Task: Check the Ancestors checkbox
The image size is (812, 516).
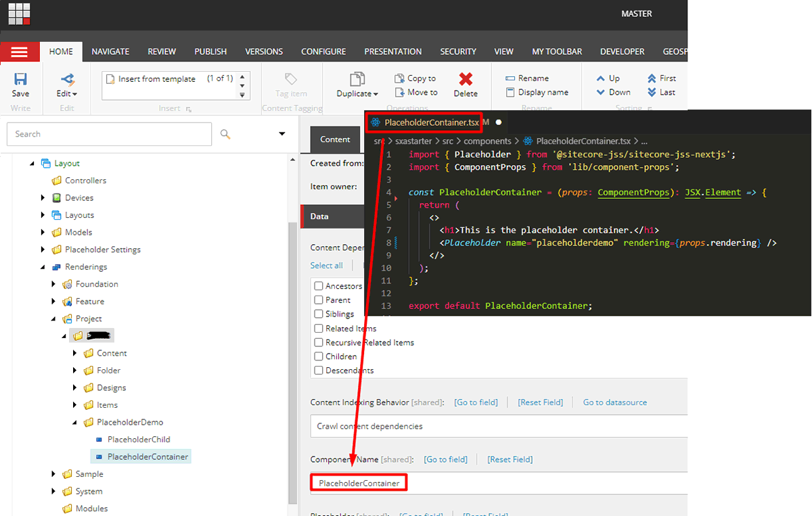Action: [x=318, y=285]
